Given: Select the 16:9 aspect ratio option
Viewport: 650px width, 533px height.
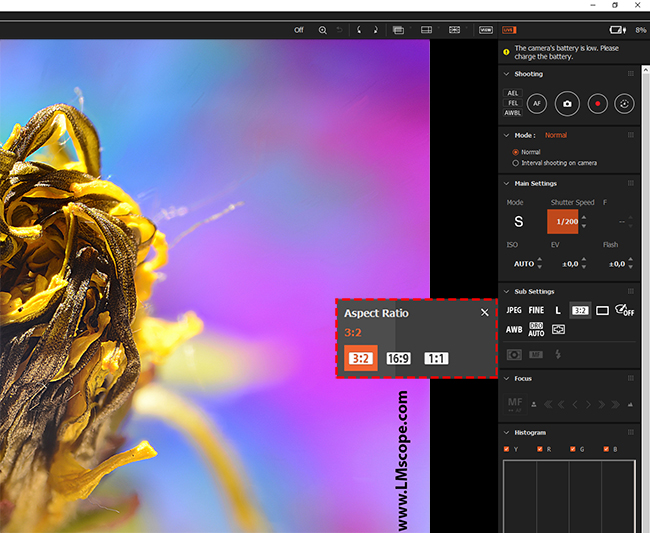Looking at the screenshot, I should (398, 358).
